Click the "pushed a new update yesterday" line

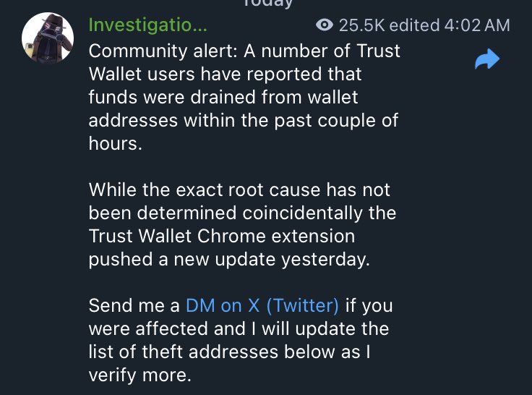pos(228,259)
